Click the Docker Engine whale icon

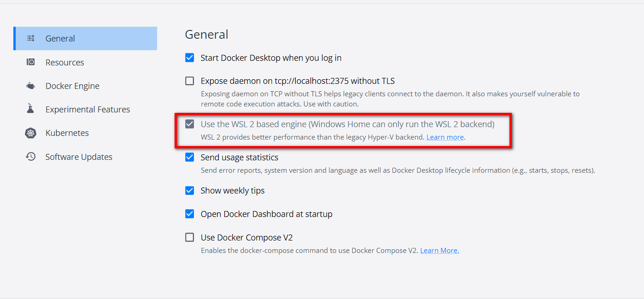[31, 86]
